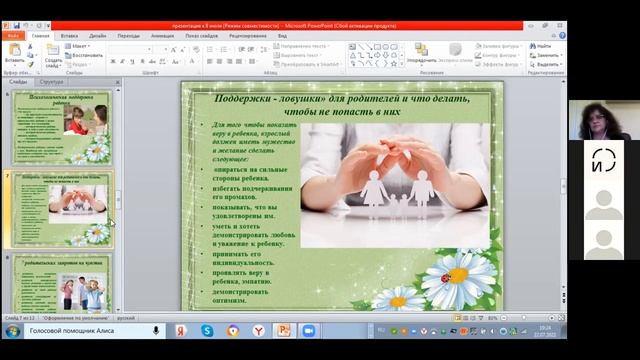Toggle bold formatting Ж
This screenshot has width=640, height=360.
(x=113, y=61)
